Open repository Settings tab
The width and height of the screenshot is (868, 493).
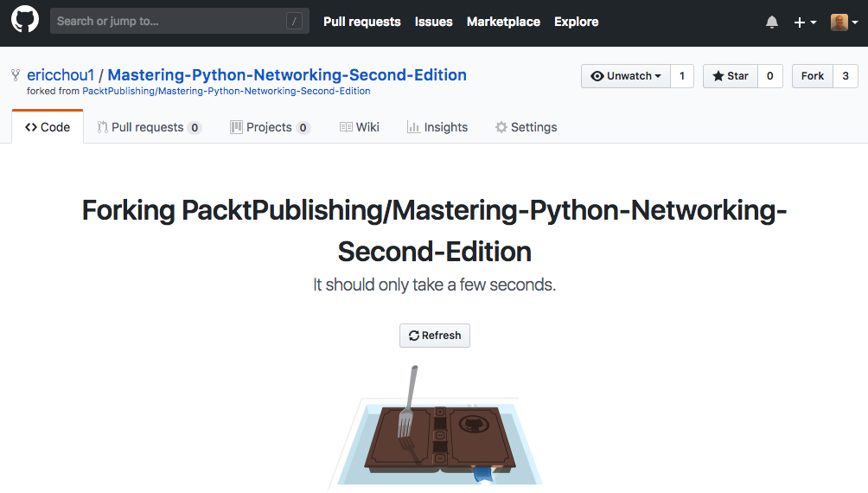click(526, 127)
